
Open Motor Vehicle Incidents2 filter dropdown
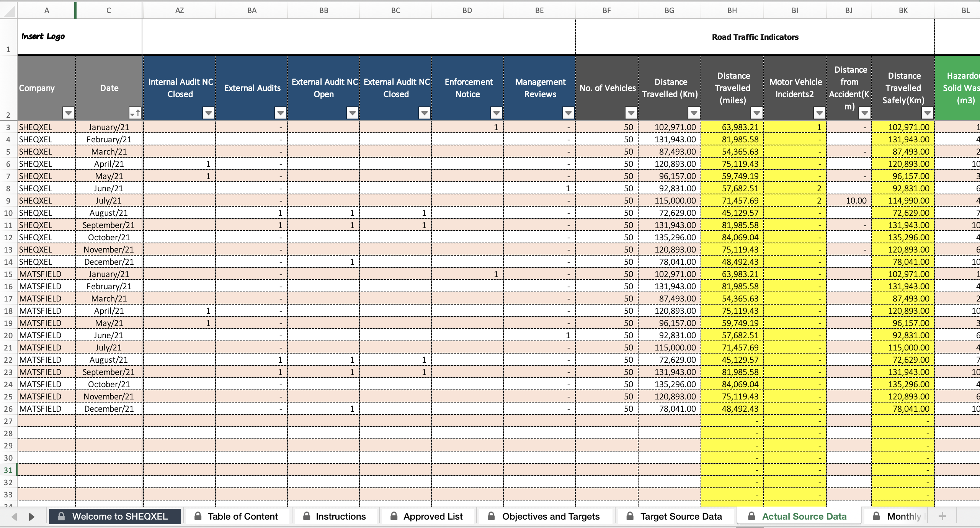point(820,113)
